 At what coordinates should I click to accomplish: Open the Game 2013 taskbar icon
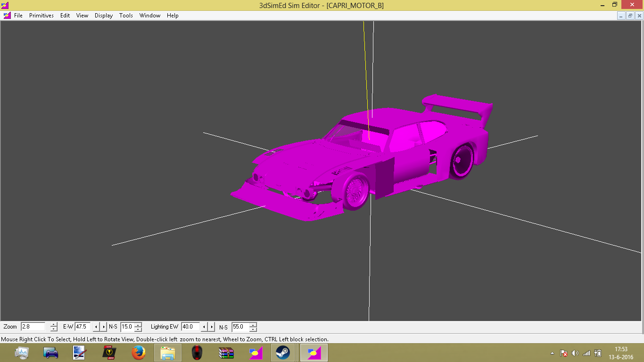(109, 353)
